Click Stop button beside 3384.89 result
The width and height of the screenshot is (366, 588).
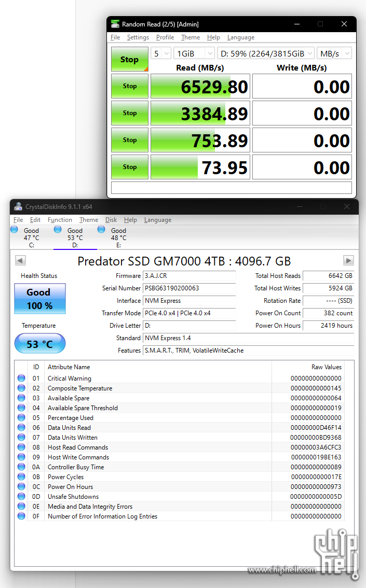(x=129, y=113)
